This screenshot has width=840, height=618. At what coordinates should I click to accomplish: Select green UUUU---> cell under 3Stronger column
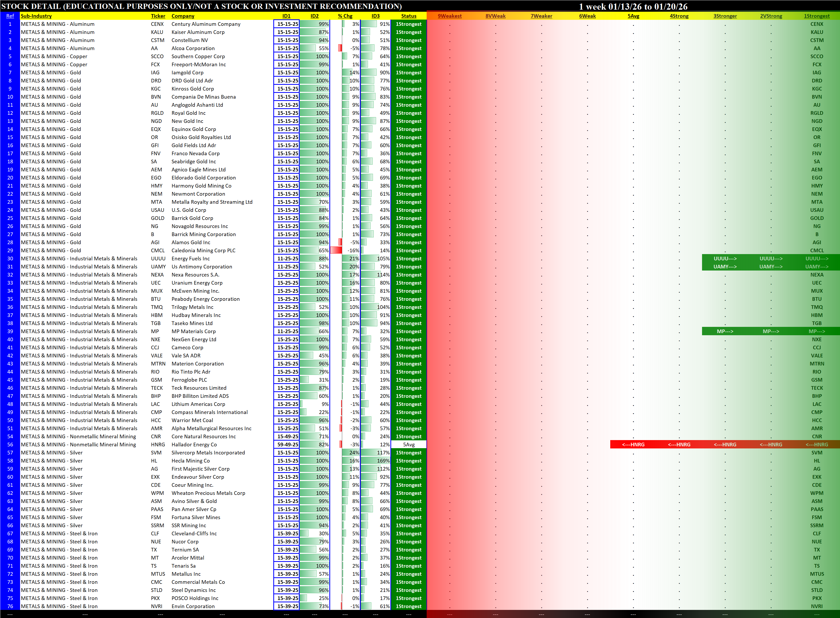coord(725,259)
